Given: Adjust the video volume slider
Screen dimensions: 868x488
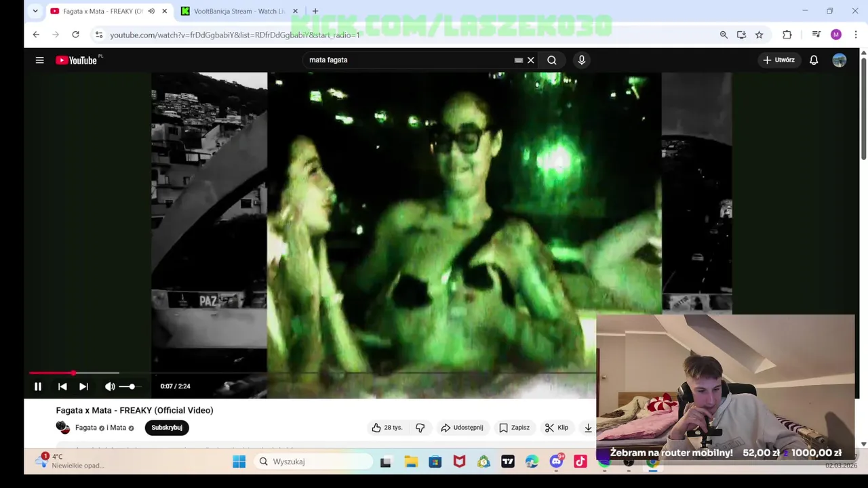Looking at the screenshot, I should [x=131, y=386].
